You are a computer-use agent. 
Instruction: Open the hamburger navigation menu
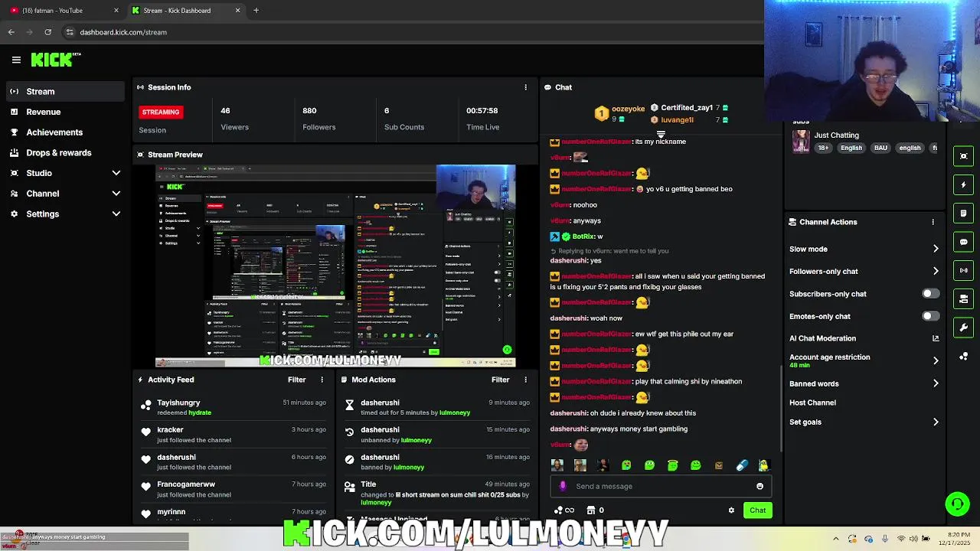tap(16, 60)
